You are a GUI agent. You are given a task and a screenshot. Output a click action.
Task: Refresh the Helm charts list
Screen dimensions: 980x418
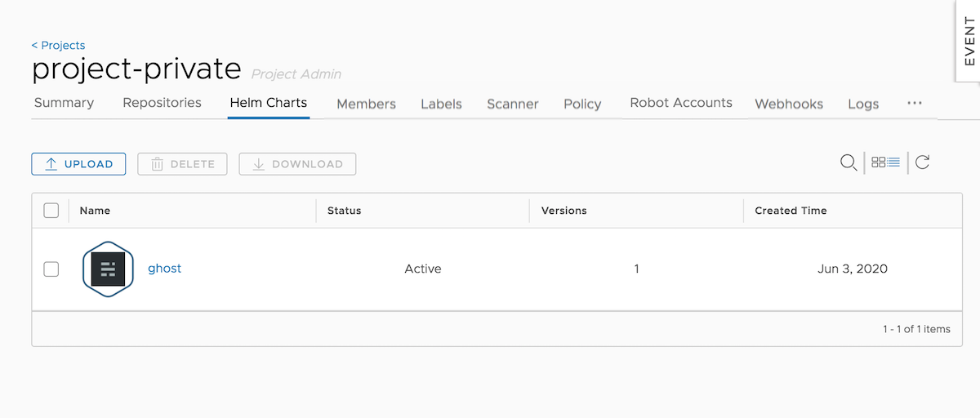pyautogui.click(x=922, y=162)
